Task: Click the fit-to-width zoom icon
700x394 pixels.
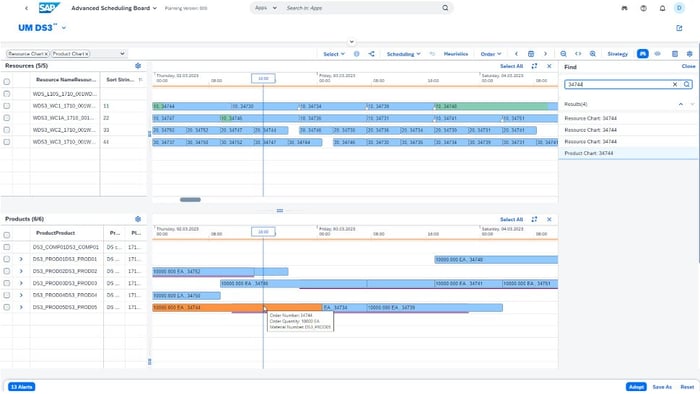Action: 578,54
